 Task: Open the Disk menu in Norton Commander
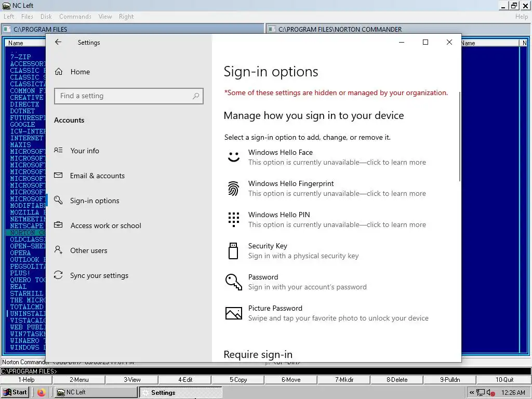46,17
